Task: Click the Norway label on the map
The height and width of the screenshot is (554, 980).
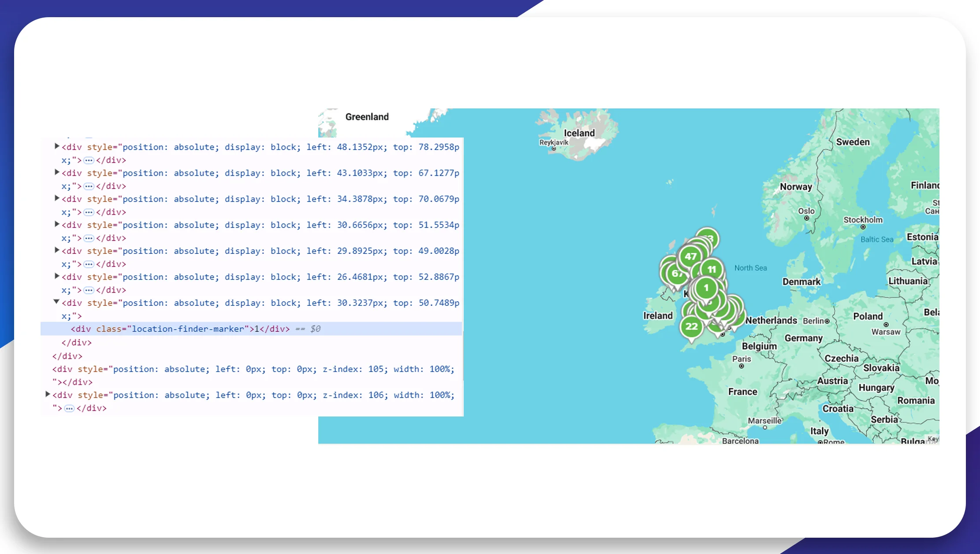Action: (796, 187)
